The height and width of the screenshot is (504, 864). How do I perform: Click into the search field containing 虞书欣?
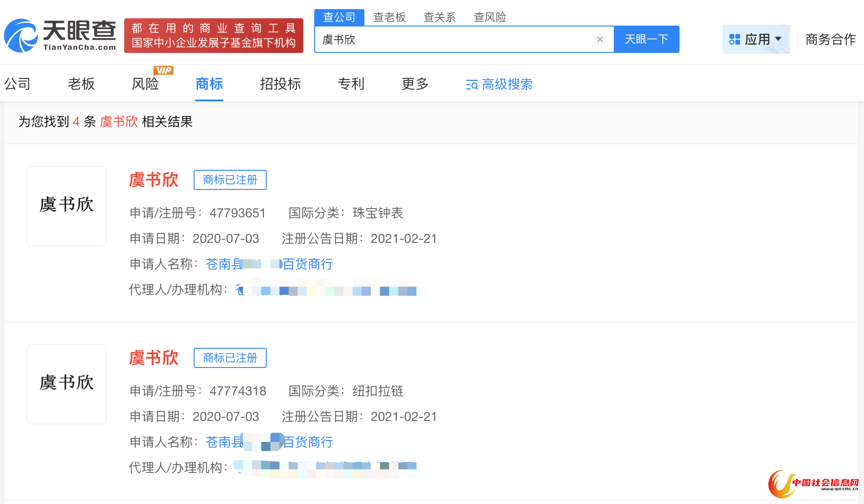click(457, 39)
